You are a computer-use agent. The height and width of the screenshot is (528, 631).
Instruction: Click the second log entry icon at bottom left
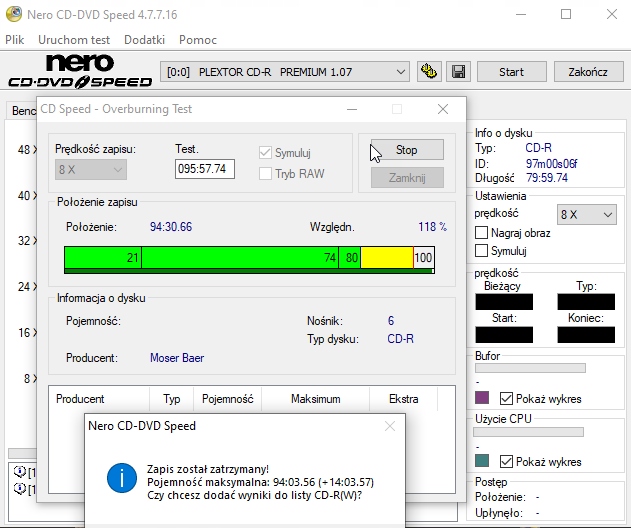pos(19,489)
